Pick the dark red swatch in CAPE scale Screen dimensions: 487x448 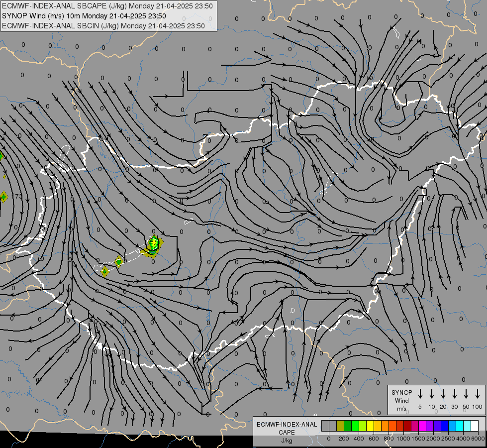[408, 426]
